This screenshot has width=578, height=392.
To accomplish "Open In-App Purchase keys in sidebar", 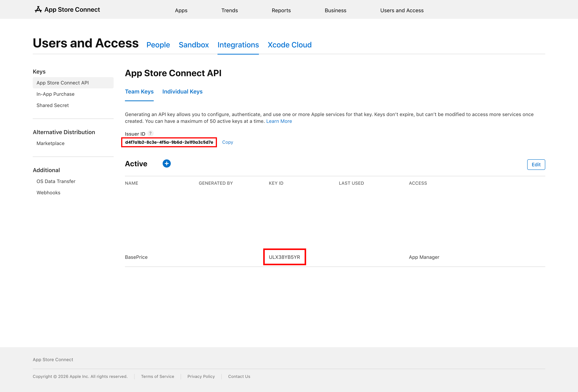I will click(x=56, y=94).
